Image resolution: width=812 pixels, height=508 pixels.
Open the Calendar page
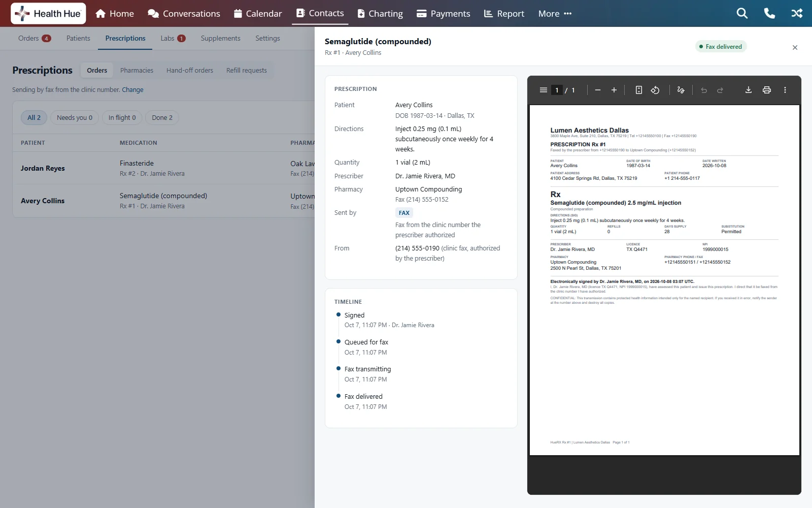pyautogui.click(x=258, y=13)
